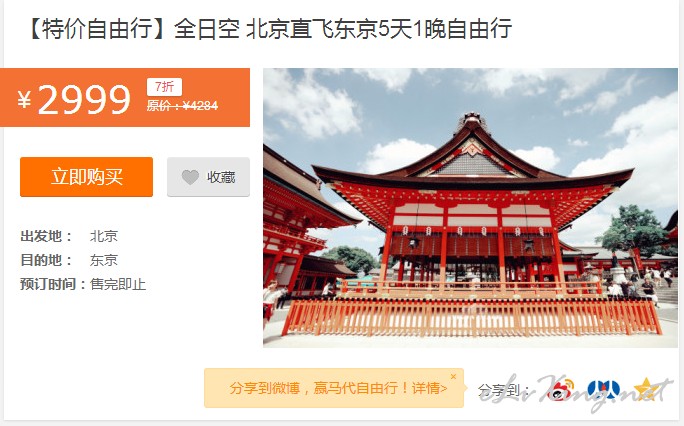The height and width of the screenshot is (426, 684).
Task: Share this trip to Sina Weibo
Action: point(560,389)
